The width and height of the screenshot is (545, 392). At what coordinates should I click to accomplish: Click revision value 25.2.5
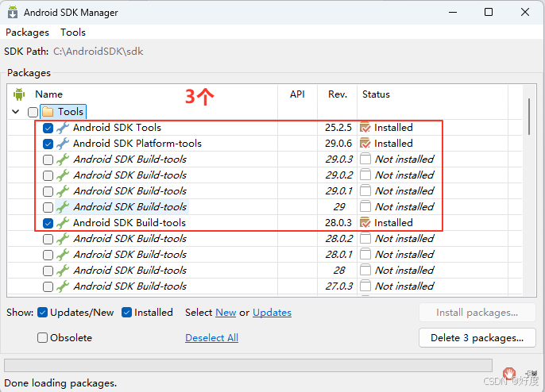tap(338, 128)
